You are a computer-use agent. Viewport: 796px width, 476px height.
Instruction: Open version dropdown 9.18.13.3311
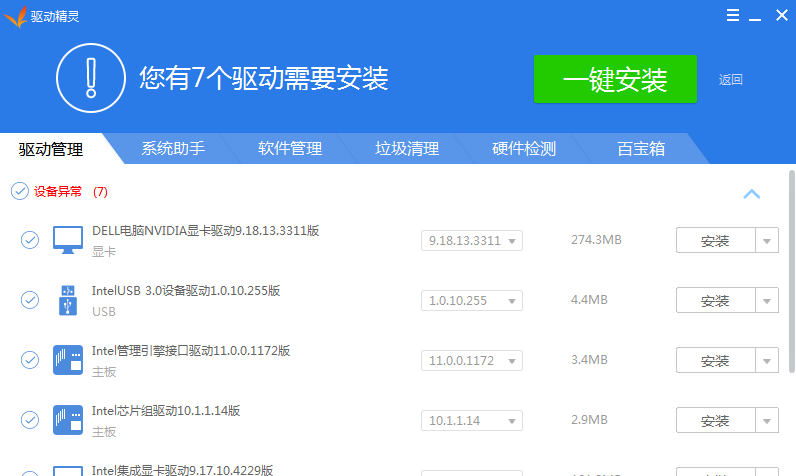(x=472, y=241)
